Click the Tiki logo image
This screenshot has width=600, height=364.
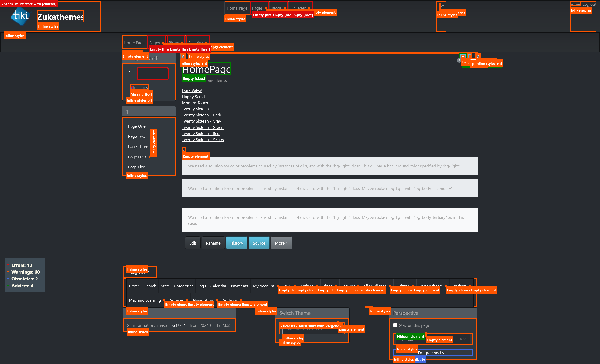click(20, 16)
